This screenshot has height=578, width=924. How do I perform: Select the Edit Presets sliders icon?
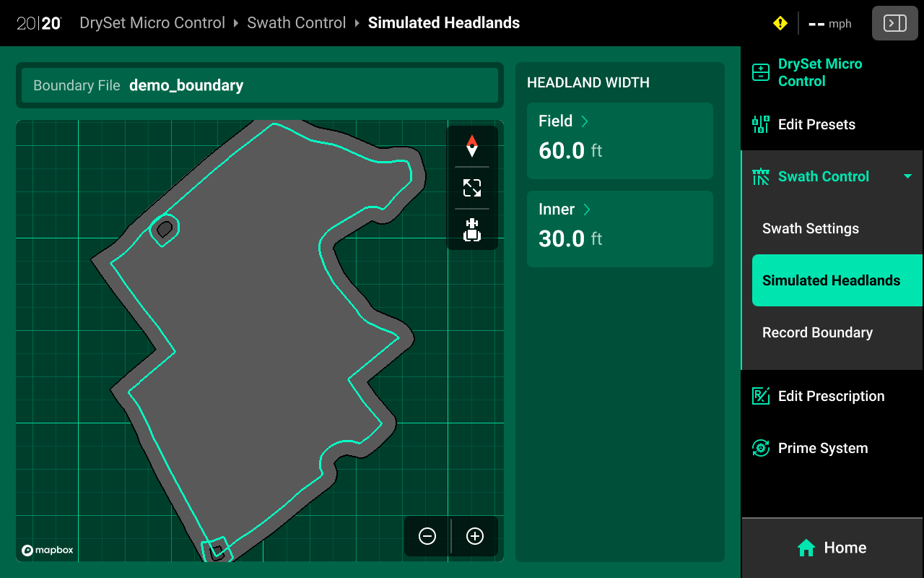[759, 124]
